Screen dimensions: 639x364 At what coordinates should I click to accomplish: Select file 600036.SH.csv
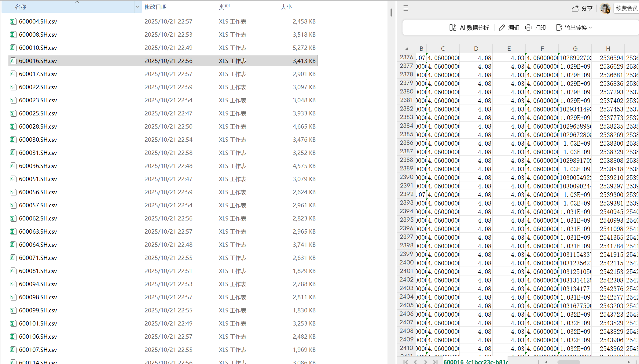pos(38,166)
